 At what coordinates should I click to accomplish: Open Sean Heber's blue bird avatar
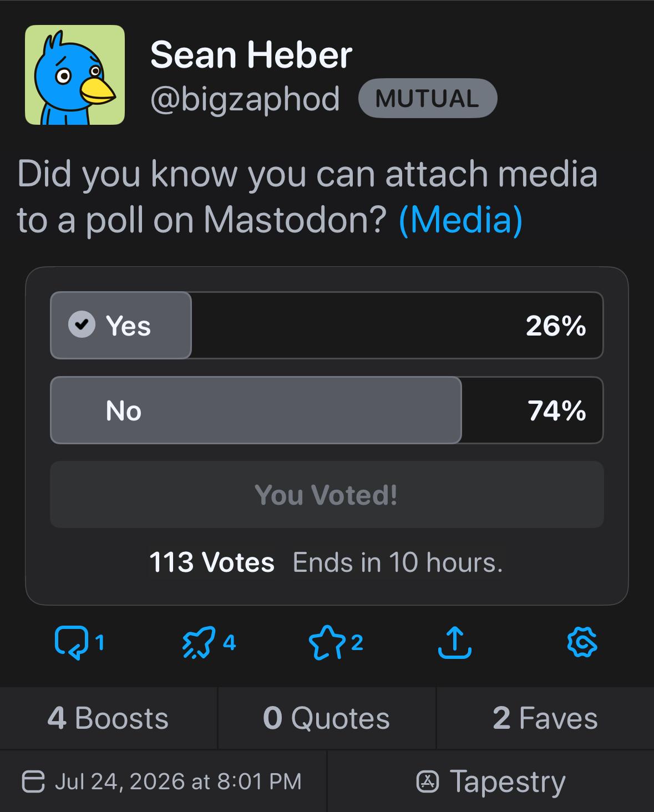pos(75,75)
